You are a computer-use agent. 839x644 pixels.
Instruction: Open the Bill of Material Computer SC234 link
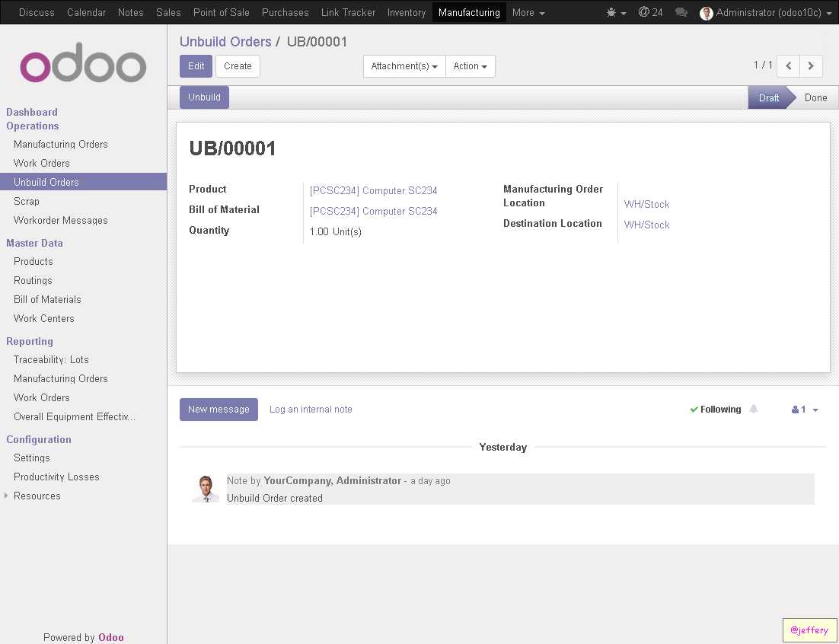coord(374,212)
